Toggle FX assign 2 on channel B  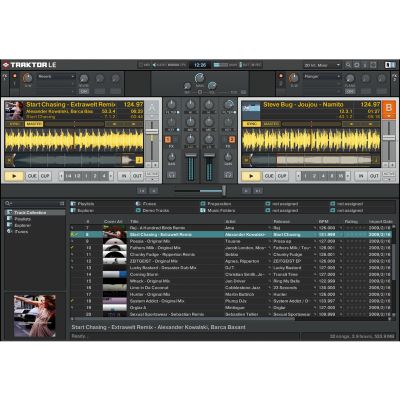pyautogui.click(x=231, y=139)
